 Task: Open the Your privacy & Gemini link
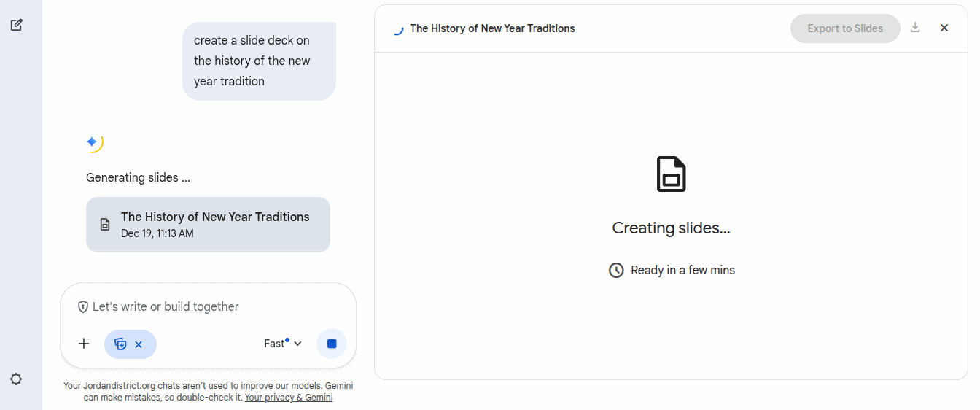[x=289, y=398]
